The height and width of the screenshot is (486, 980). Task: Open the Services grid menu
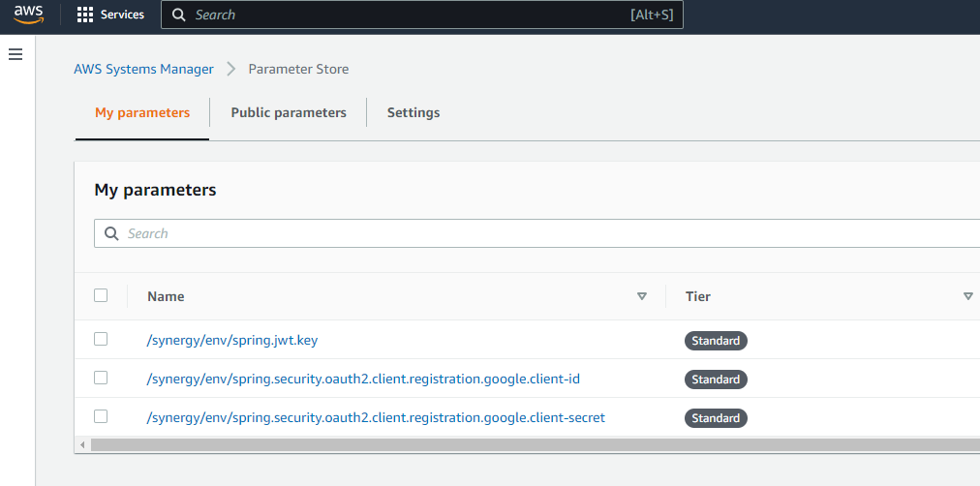pos(85,15)
